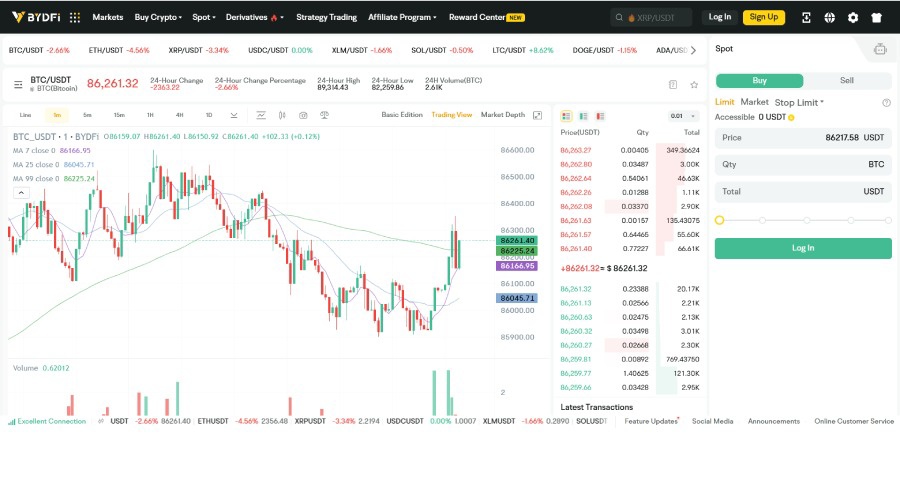Open the compare scale icon
Image resolution: width=900 pixels, height=500 pixels.
tap(324, 115)
